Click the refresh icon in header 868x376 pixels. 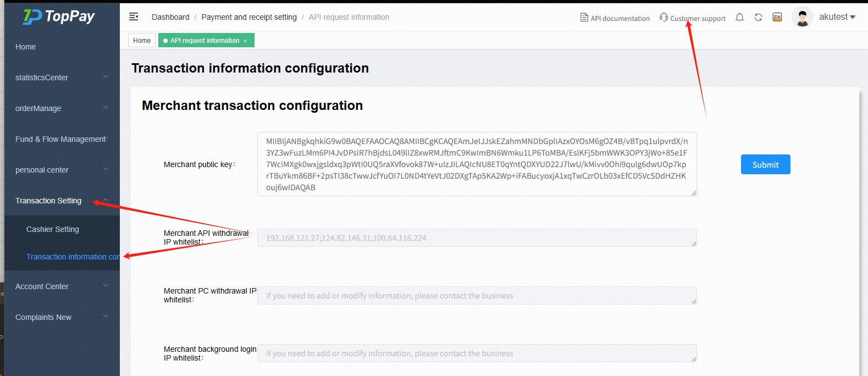(759, 17)
